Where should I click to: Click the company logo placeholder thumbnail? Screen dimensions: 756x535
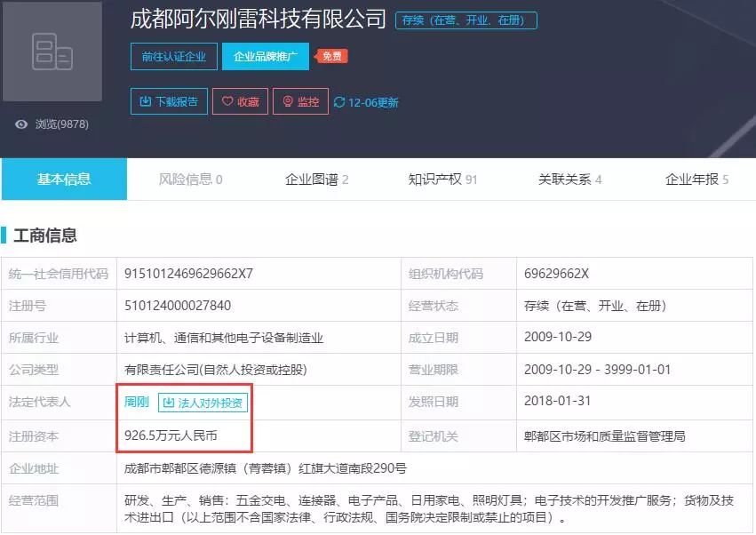pyautogui.click(x=52, y=52)
